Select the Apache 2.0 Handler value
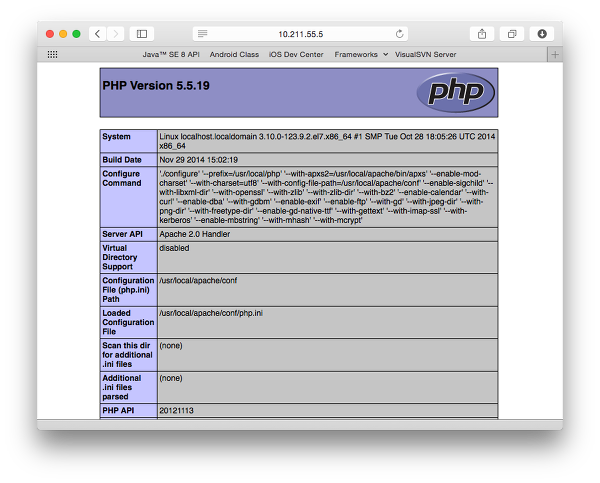This screenshot has width=600, height=483. (195, 234)
